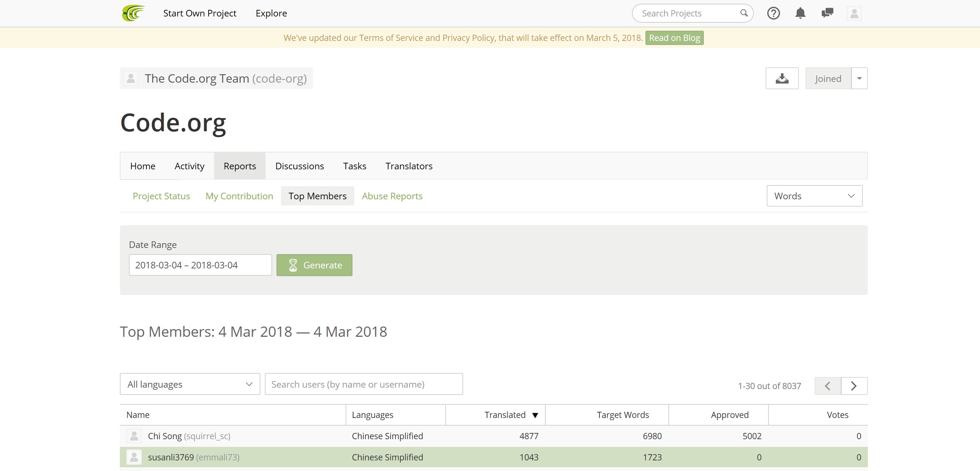Click the download report icon button

tap(781, 78)
